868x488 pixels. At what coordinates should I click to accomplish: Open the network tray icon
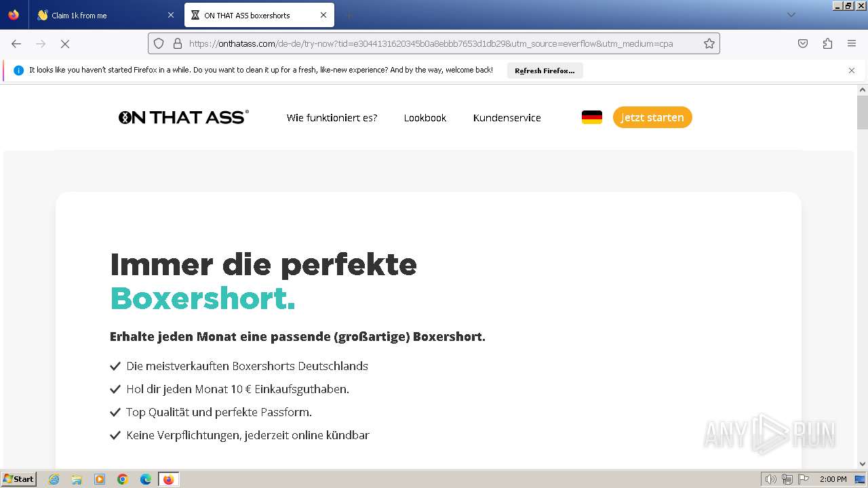point(787,479)
